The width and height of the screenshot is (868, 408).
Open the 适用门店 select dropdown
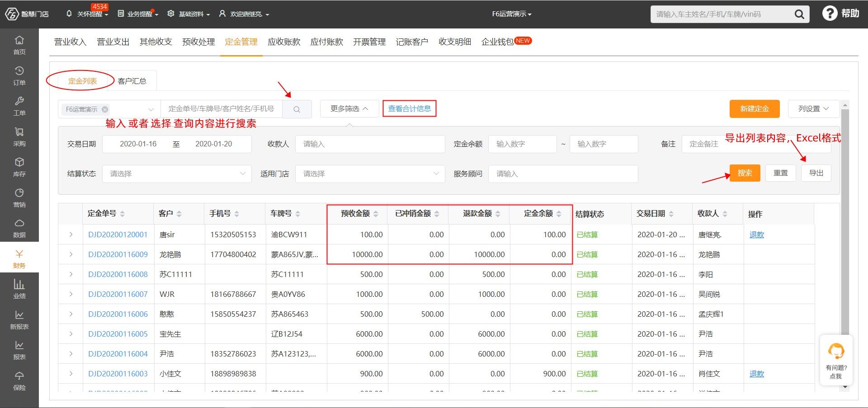(370, 174)
